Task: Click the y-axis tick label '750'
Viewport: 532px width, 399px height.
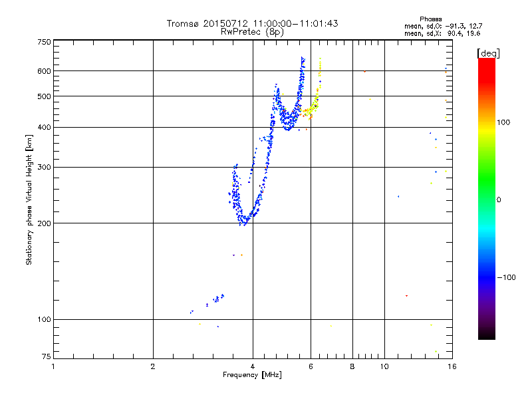Action: point(44,42)
